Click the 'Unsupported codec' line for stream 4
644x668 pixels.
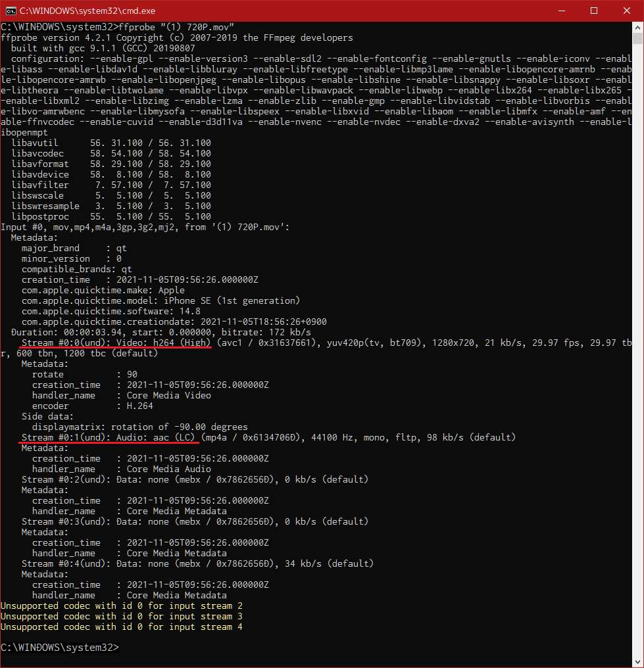point(122,627)
